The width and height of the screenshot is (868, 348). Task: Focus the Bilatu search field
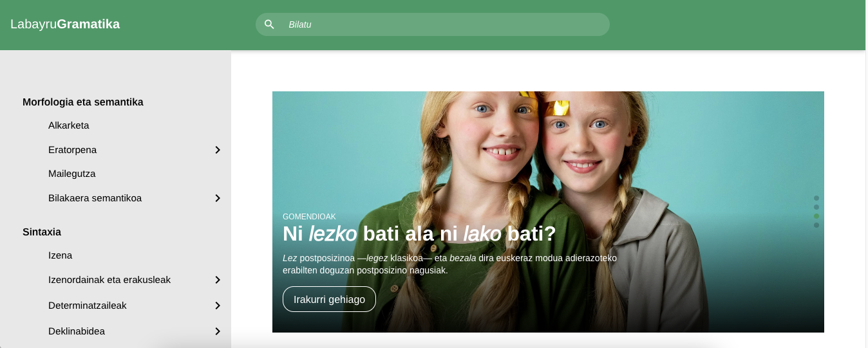coord(432,24)
